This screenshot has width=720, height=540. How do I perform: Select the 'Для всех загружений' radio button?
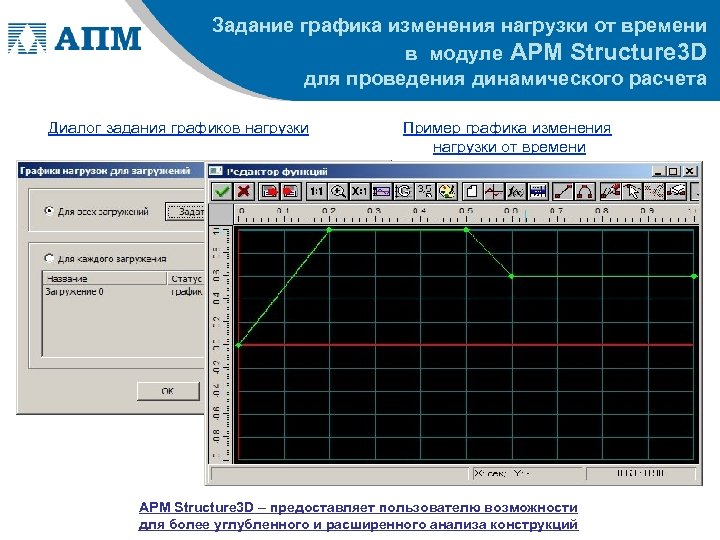coord(49,211)
